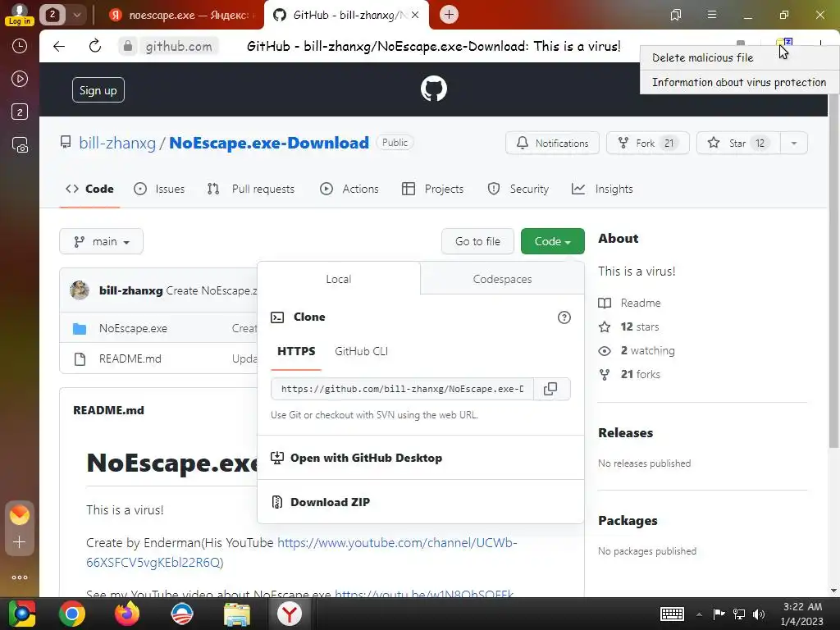The width and height of the screenshot is (840, 630).
Task: Select the GitHub CLI clone tab
Action: [361, 351]
